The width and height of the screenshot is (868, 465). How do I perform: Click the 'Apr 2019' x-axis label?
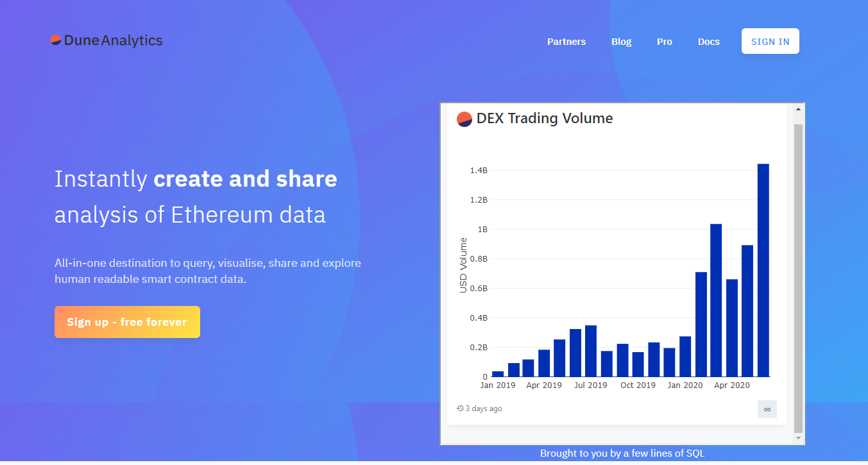544,385
